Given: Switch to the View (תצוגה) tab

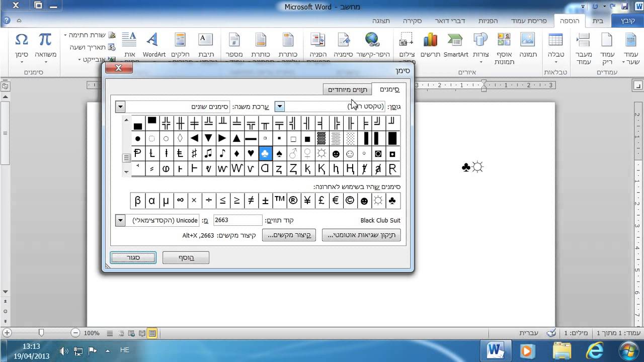Looking at the screenshot, I should click(381, 21).
